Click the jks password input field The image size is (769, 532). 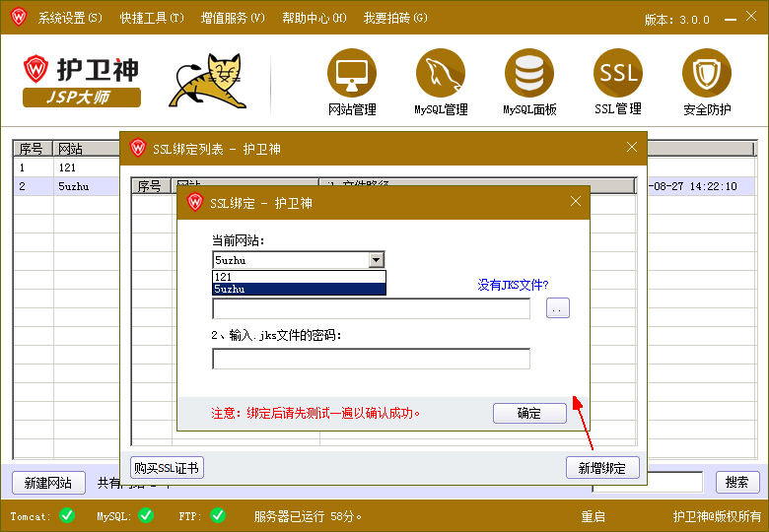pyautogui.click(x=371, y=359)
